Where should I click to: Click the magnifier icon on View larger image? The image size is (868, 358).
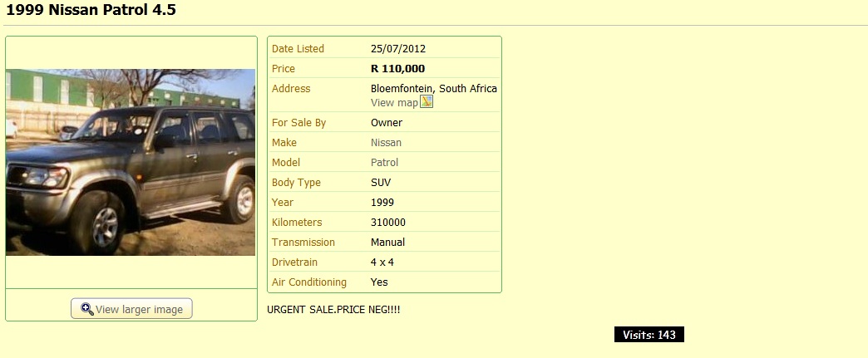point(87,309)
